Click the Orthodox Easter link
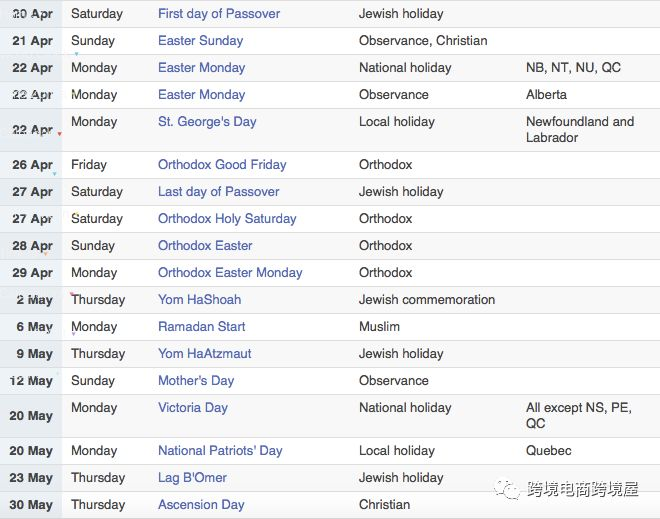 click(205, 245)
